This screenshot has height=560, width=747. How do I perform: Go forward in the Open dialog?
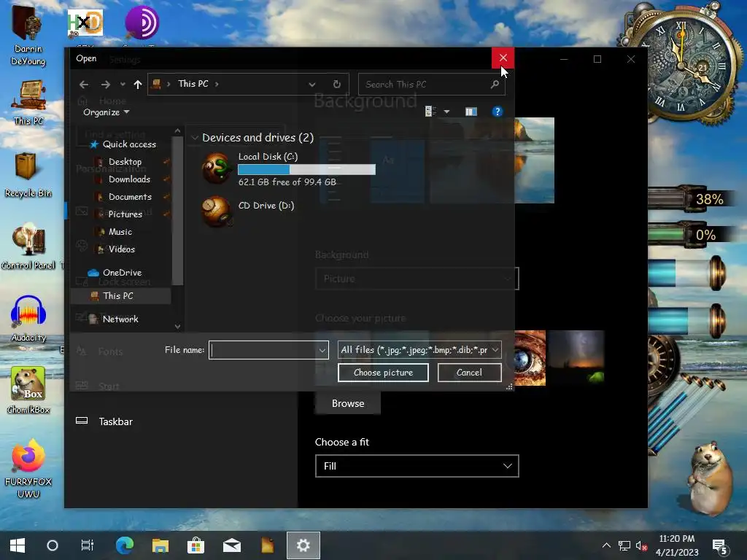coord(105,85)
